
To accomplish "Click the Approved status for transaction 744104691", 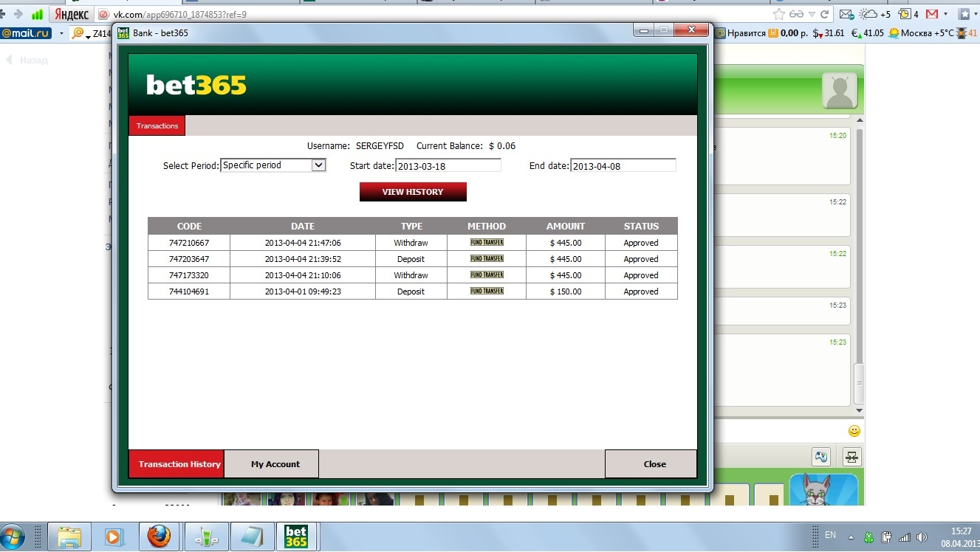I will click(x=641, y=291).
